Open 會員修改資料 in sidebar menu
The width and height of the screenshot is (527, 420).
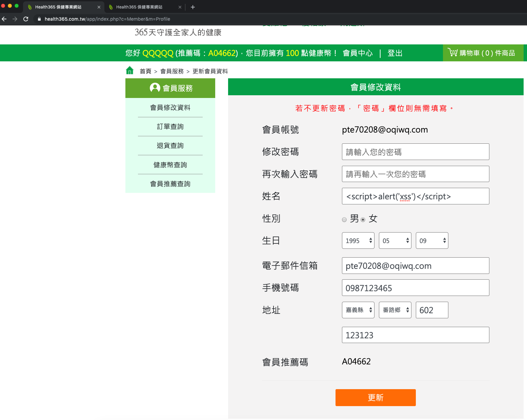170,107
